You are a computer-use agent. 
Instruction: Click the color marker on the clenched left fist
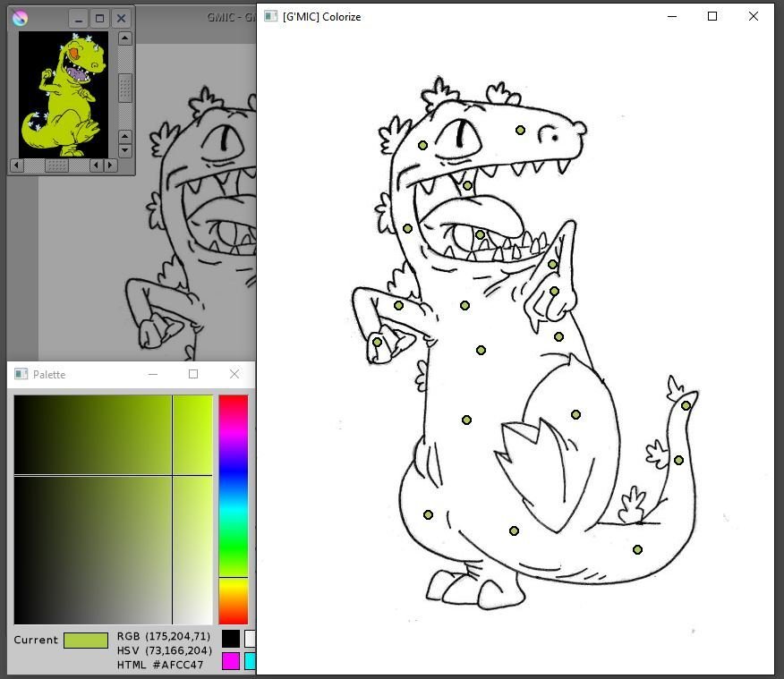pos(377,343)
